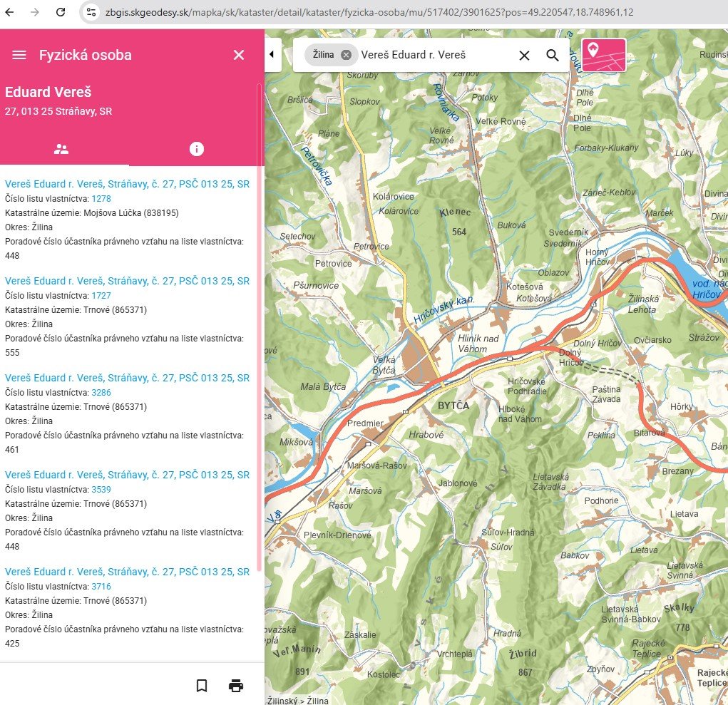Open ownership sheet number 3286
This screenshot has height=705, width=728.
[x=101, y=392]
